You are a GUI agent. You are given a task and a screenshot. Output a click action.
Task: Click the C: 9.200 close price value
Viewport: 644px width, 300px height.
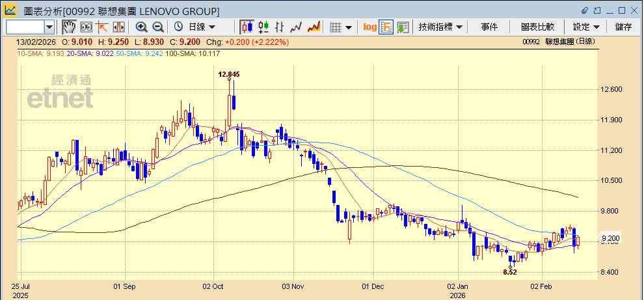click(x=185, y=42)
